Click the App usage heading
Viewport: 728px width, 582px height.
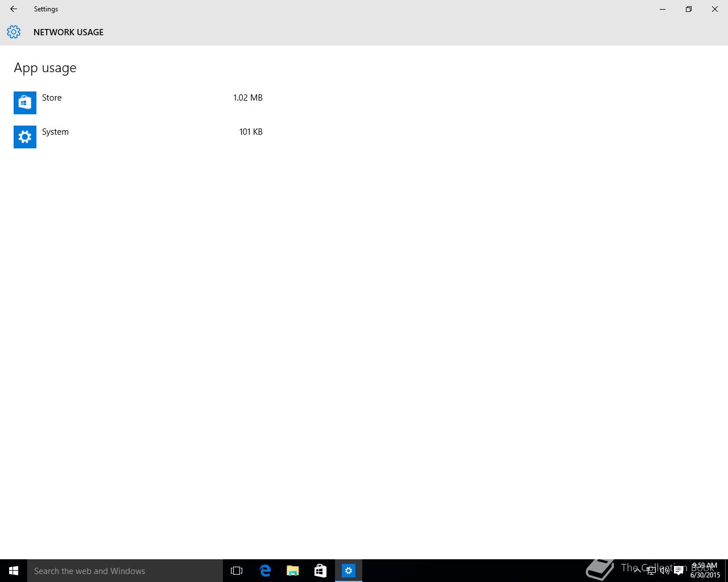[x=45, y=68]
